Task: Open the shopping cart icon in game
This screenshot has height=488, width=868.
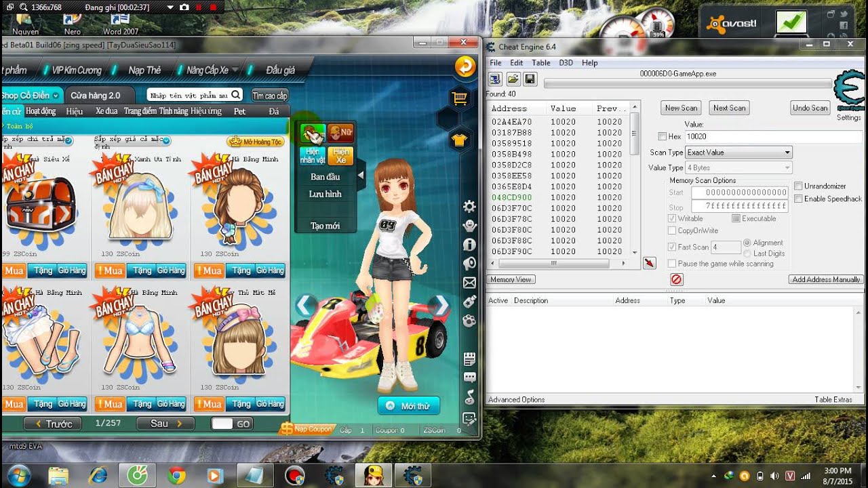Action: click(460, 99)
